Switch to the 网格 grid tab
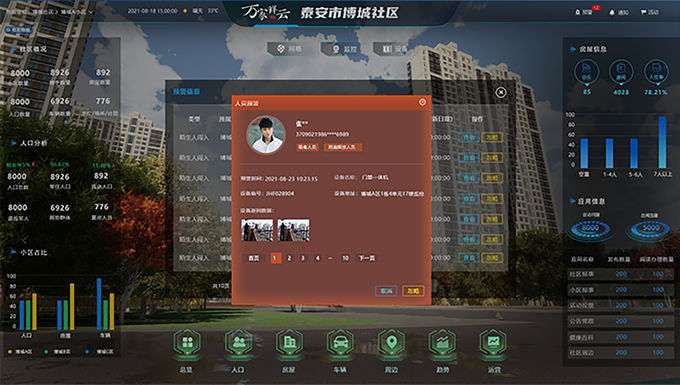680x385 pixels. coord(290,49)
